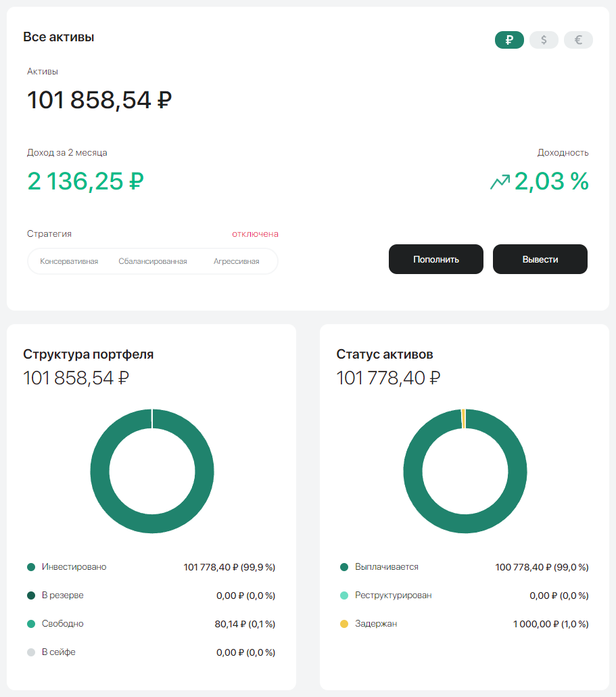Select the euro currency icon
The height and width of the screenshot is (697, 616).
[x=578, y=40]
